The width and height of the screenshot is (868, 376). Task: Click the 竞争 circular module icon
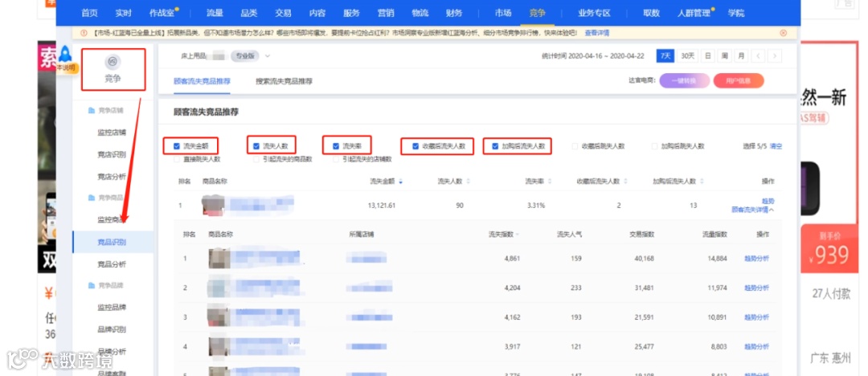tap(113, 63)
